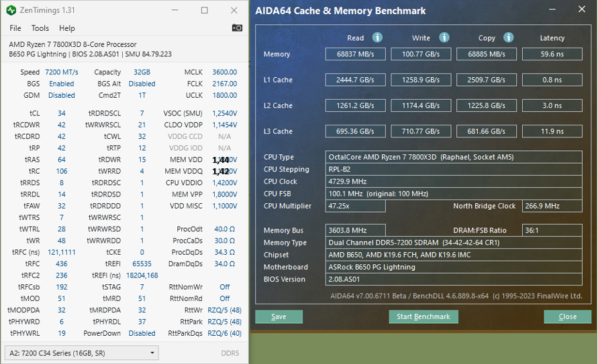Select the L3 Cache latency 11.9 ns
This screenshot has width=598, height=364.
pyautogui.click(x=552, y=131)
